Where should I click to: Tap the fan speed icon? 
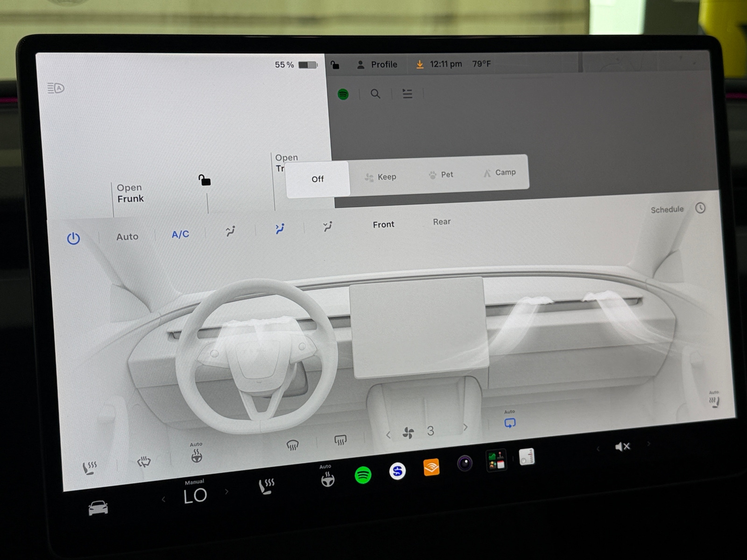point(408,433)
